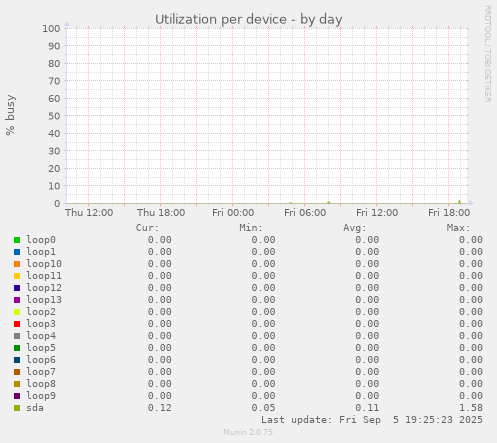Click the Min: column header
Viewport: 497px width, 443px height.
pos(251,228)
